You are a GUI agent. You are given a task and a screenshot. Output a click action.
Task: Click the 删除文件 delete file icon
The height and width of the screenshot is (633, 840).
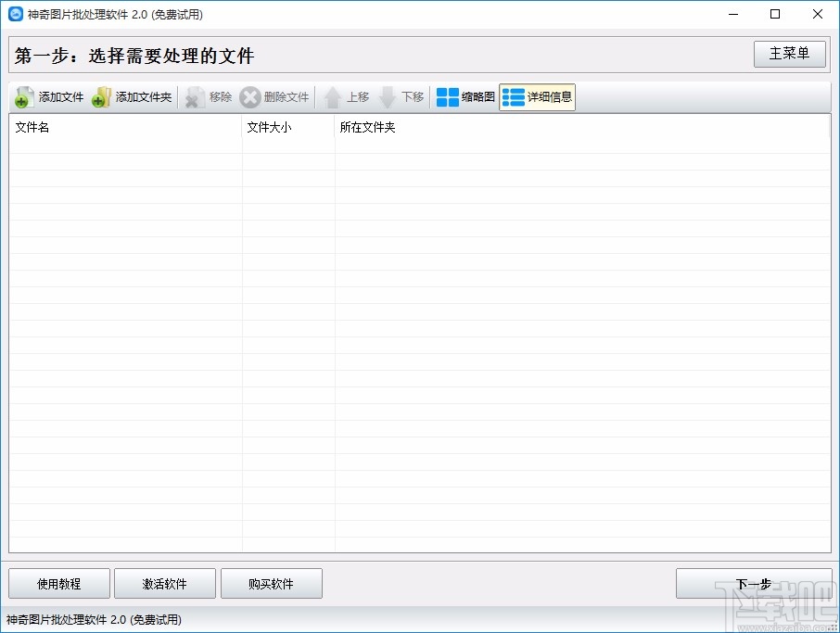pos(250,96)
